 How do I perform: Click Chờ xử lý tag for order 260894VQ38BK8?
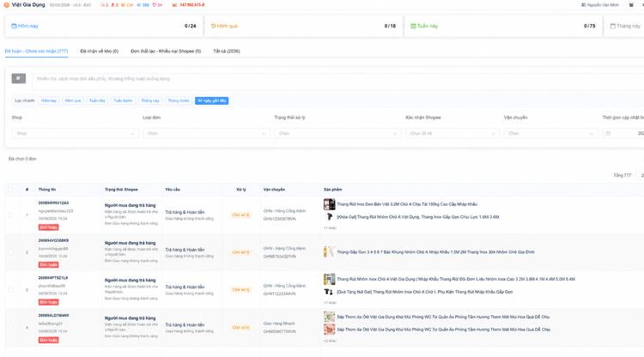[240, 252]
